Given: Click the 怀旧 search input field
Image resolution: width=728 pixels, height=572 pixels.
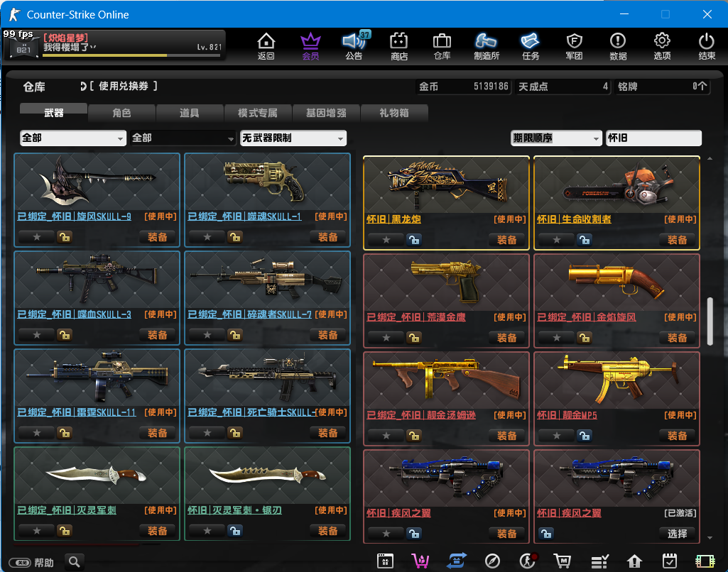Looking at the screenshot, I should pos(653,138).
